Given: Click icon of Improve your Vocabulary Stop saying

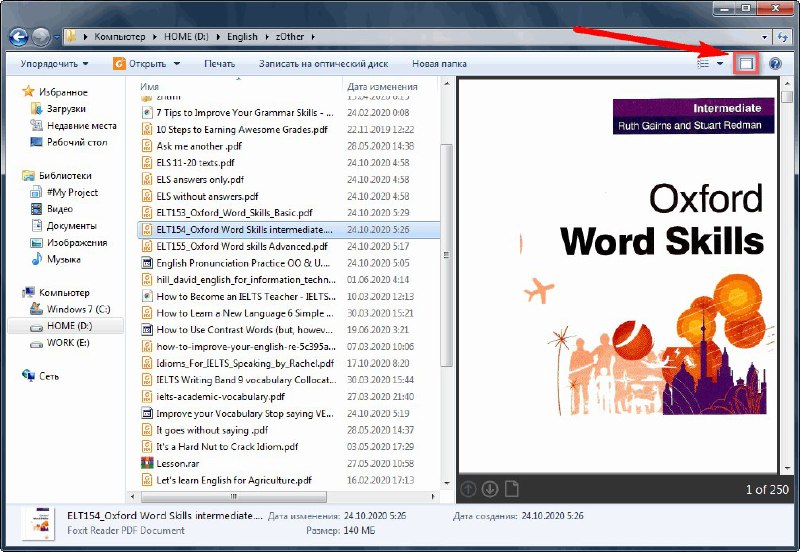Looking at the screenshot, I should [x=147, y=413].
